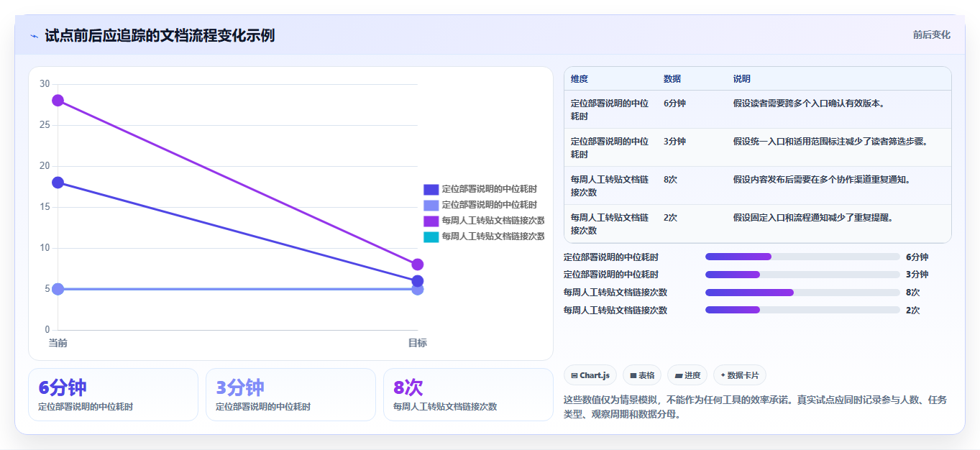Image resolution: width=980 pixels, height=450 pixels.
Task: Click the light blue data point at 目标
Action: pyautogui.click(x=418, y=290)
